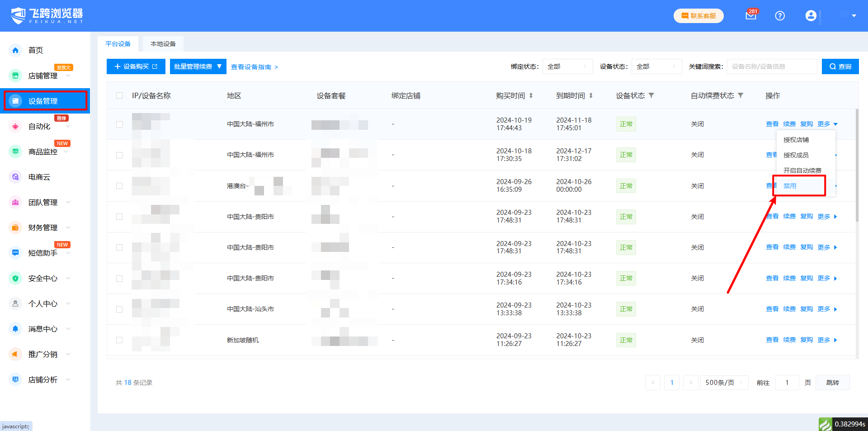
Task: Click the help question mark icon
Action: [780, 16]
